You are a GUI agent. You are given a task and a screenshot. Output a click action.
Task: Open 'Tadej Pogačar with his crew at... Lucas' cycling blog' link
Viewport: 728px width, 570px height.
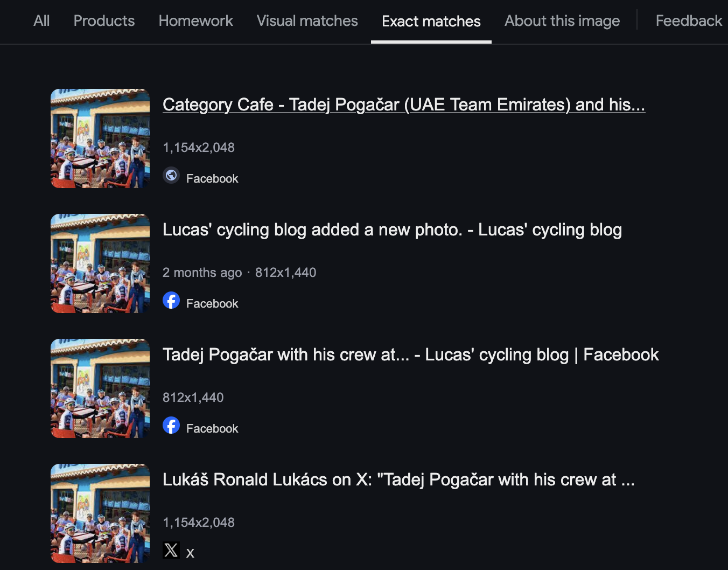coord(410,354)
